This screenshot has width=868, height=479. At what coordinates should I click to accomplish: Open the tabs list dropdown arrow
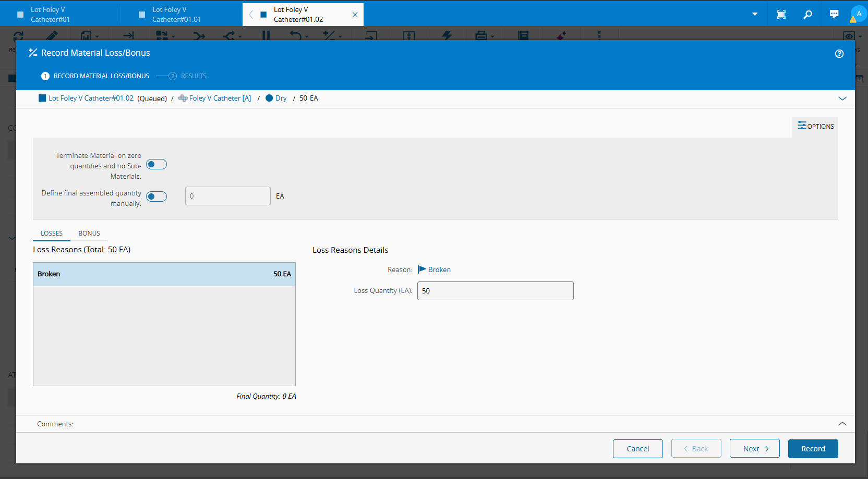tap(754, 14)
